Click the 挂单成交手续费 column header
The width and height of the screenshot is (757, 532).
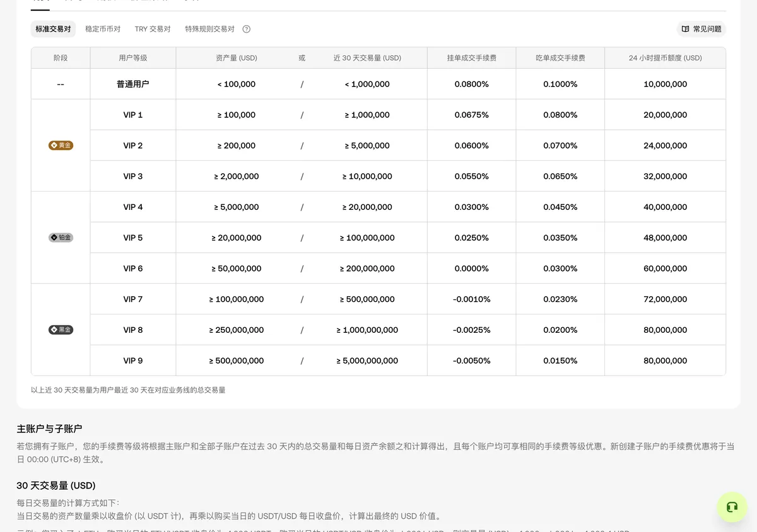click(472, 58)
